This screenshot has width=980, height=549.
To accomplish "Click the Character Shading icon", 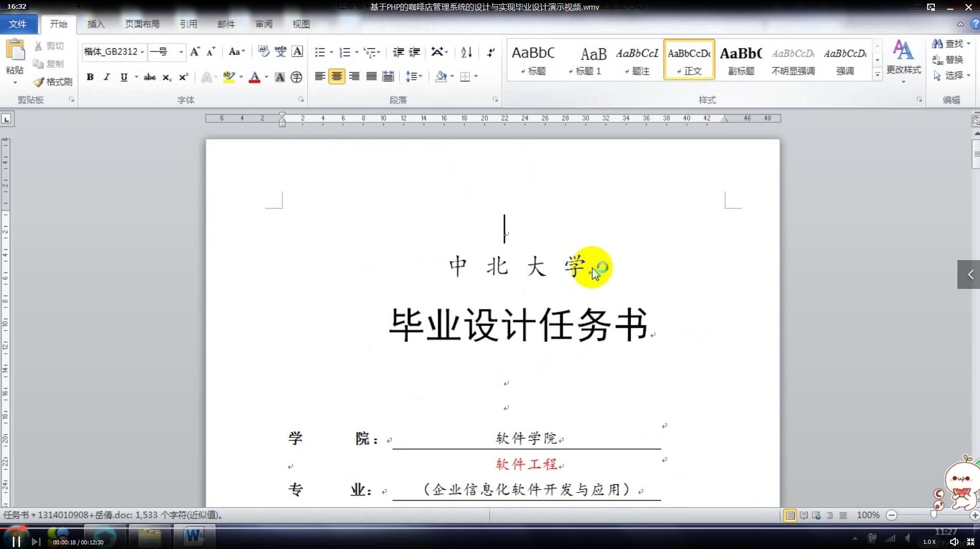I will pos(280,77).
